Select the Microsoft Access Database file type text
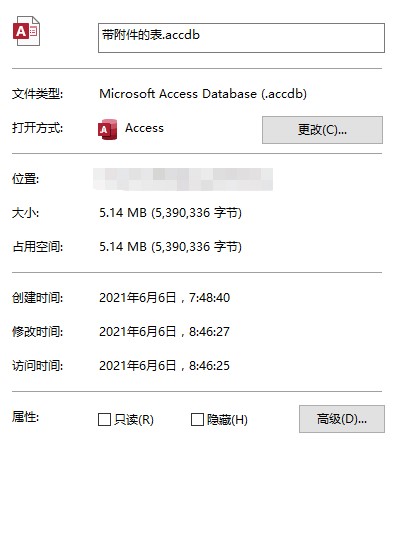Image resolution: width=397 pixels, height=533 pixels. (x=203, y=94)
